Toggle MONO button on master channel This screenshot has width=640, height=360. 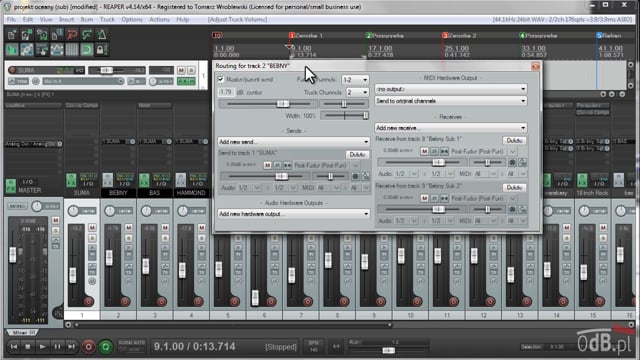tap(17, 206)
